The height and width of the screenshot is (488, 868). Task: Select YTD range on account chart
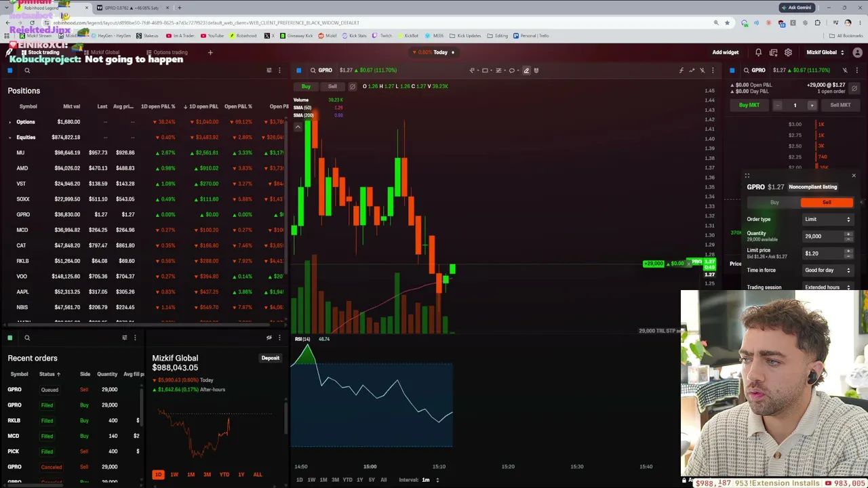click(224, 474)
